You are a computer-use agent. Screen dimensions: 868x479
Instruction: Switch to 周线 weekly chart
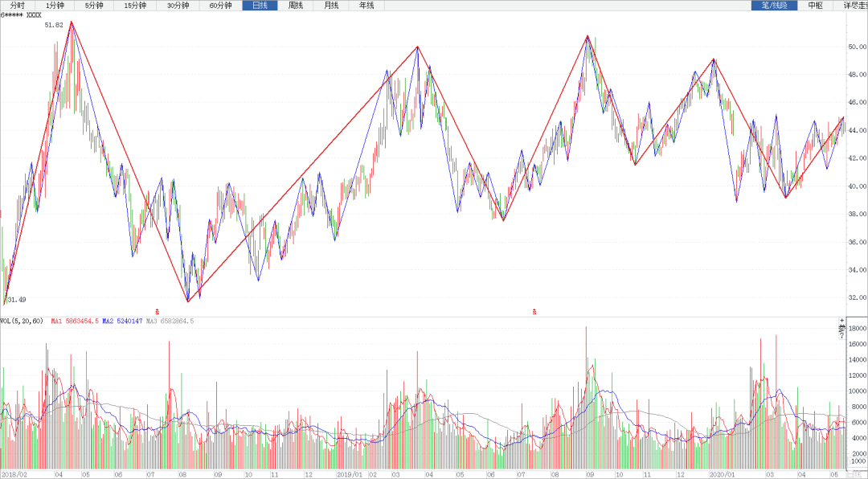296,6
